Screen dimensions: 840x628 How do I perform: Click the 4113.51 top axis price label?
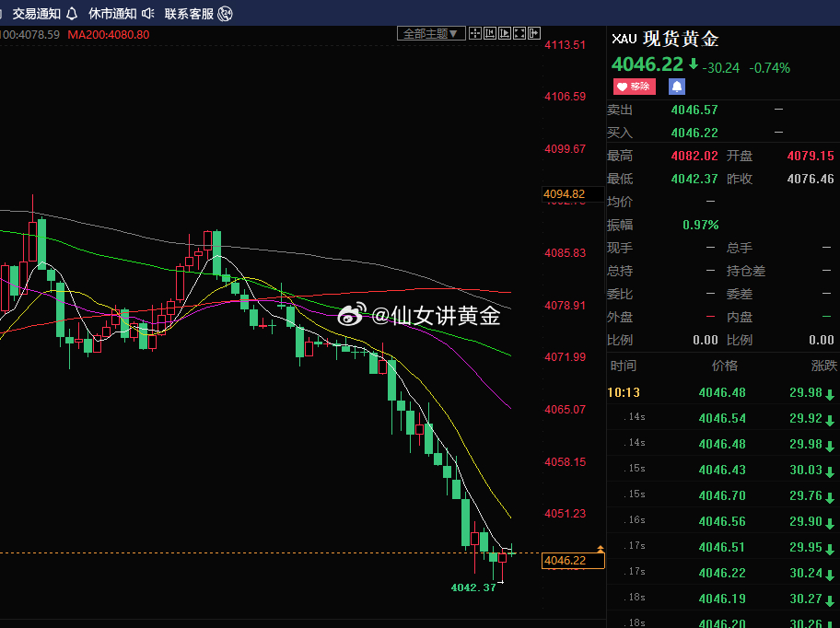(566, 45)
